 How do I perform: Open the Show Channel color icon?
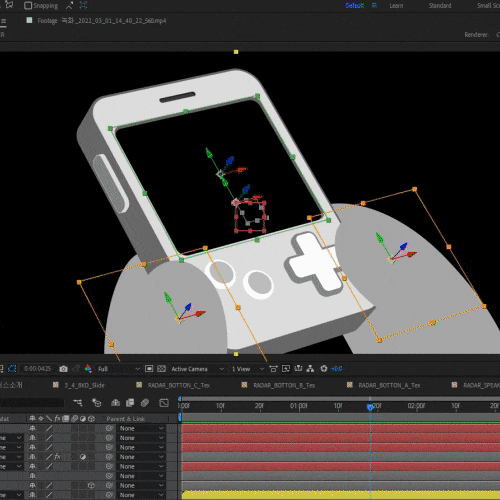coord(88,369)
